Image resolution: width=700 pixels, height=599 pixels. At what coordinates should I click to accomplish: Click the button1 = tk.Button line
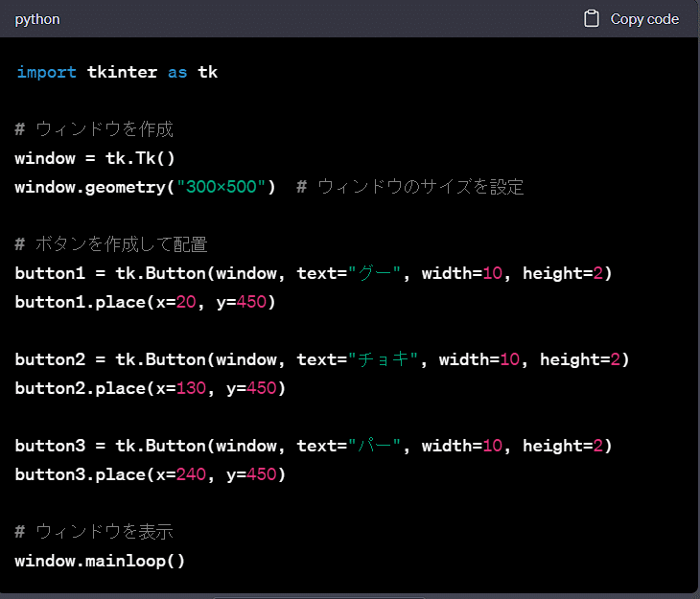pyautogui.click(x=314, y=273)
